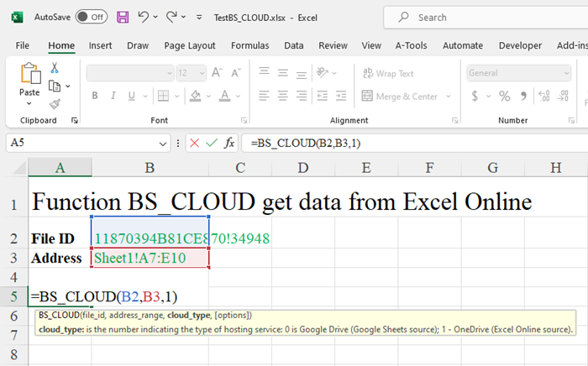588x366 pixels.
Task: Toggle Wrap Text
Action: click(x=388, y=73)
